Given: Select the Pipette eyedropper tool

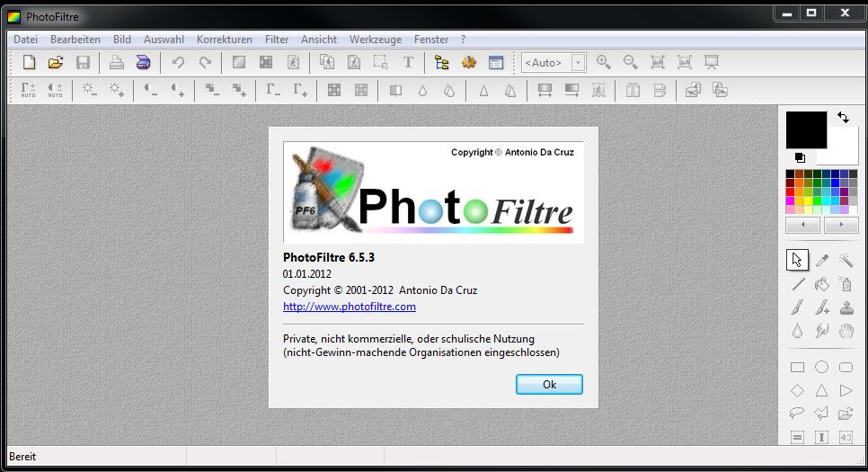Looking at the screenshot, I should pyautogui.click(x=822, y=260).
